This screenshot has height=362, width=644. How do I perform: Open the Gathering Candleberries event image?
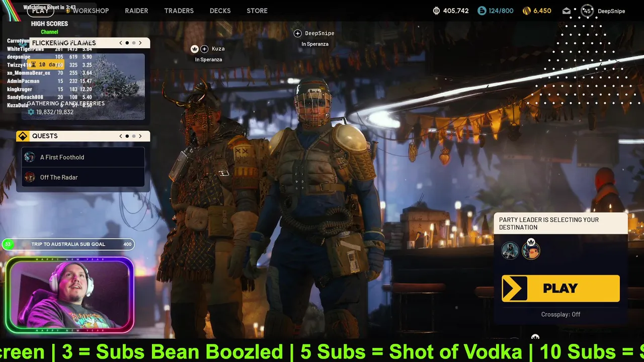point(83,85)
